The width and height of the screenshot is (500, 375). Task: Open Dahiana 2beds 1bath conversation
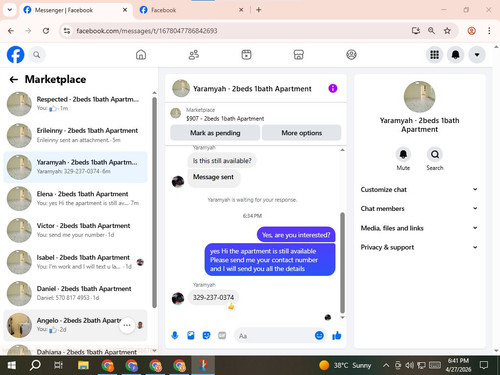[75, 350]
